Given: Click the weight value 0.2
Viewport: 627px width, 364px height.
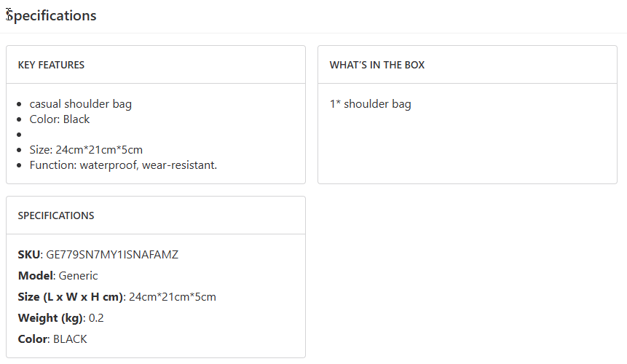Looking at the screenshot, I should [96, 318].
